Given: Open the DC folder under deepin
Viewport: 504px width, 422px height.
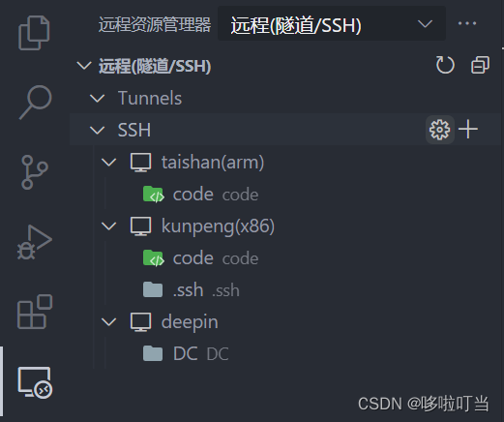Looking at the screenshot, I should tap(185, 353).
